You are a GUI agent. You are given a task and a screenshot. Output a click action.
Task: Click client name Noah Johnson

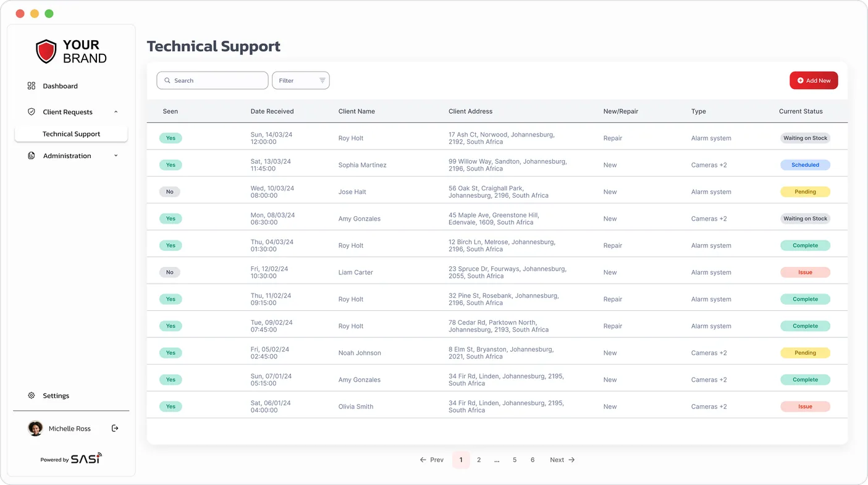[360, 353]
